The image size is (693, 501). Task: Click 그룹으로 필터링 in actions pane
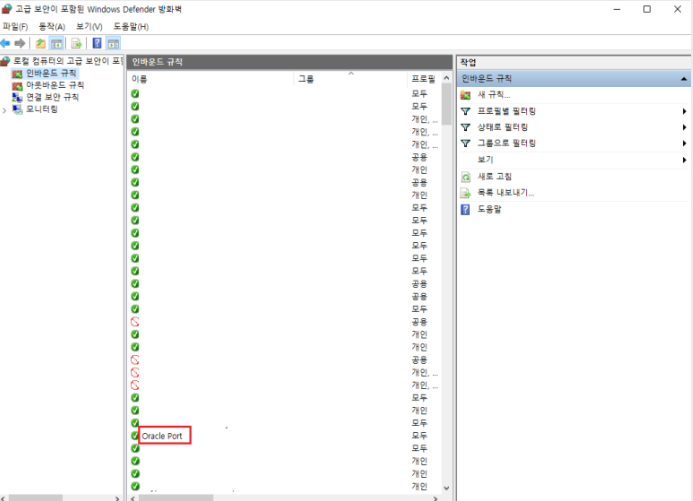tap(507, 143)
